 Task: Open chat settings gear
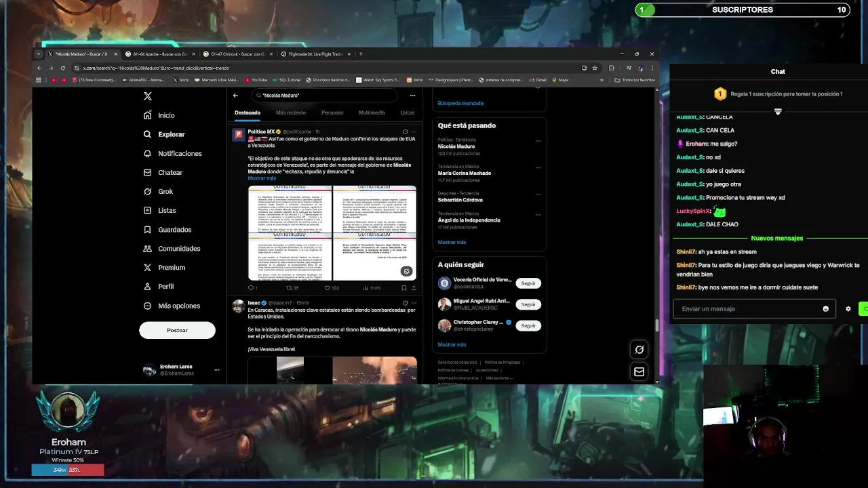(848, 309)
